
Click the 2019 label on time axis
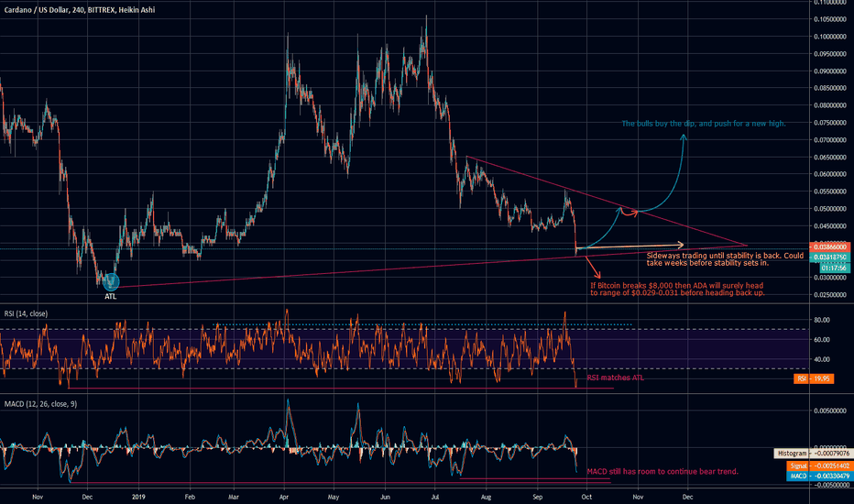[x=139, y=497]
